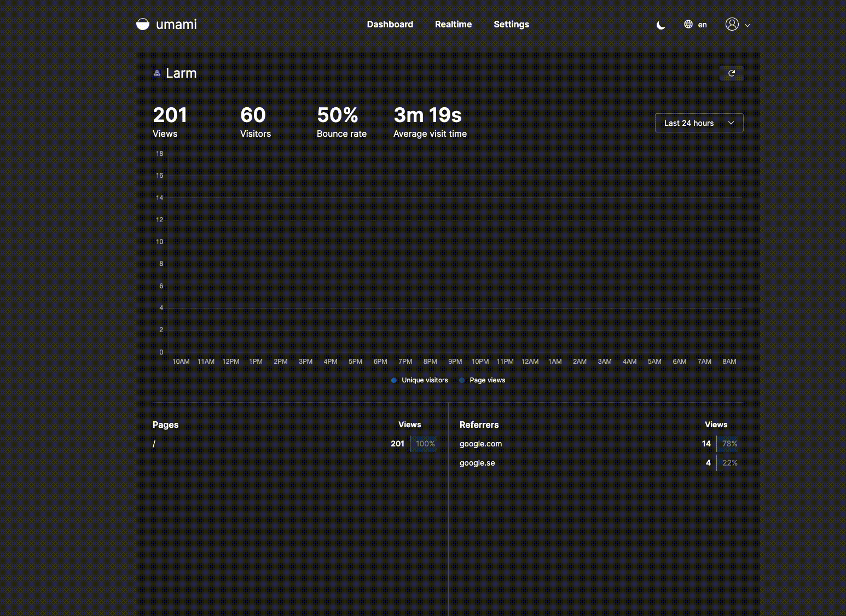Open the google.com referrer link
This screenshot has width=846, height=616.
(x=480, y=444)
